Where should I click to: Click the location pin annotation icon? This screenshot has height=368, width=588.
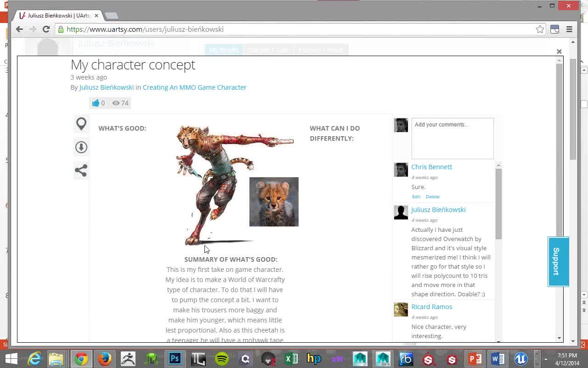[81, 124]
